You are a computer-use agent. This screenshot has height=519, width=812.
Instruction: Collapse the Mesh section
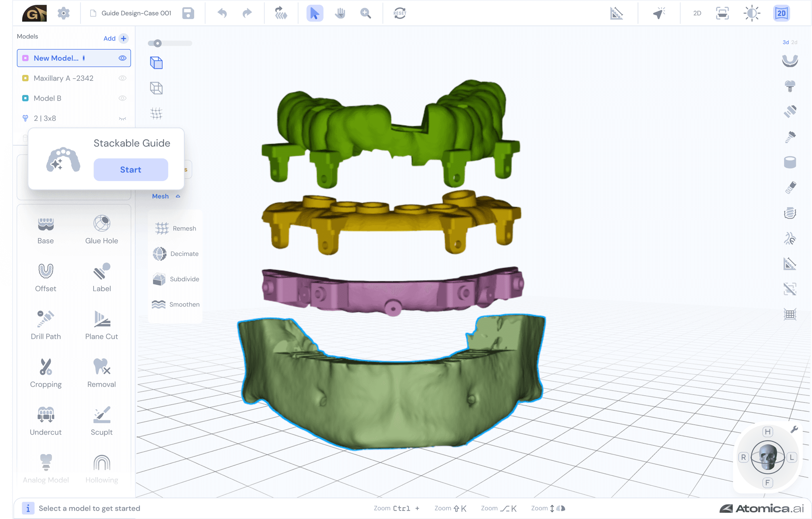coord(177,196)
